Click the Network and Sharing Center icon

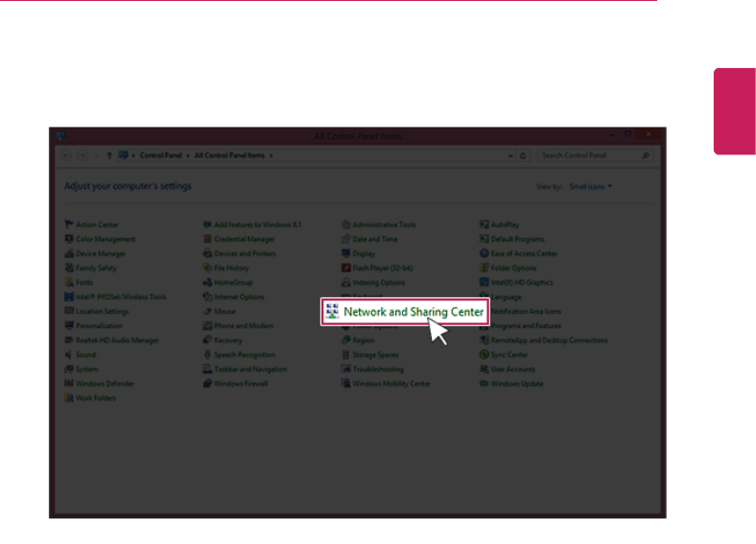pos(332,311)
